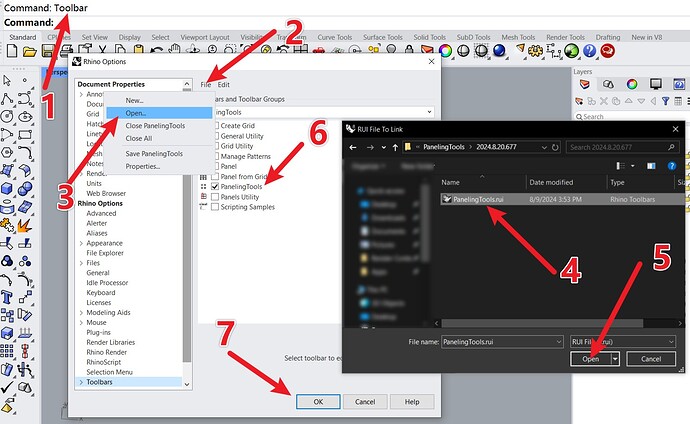Toggle the Panel toolbar checkbox

pos(216,166)
